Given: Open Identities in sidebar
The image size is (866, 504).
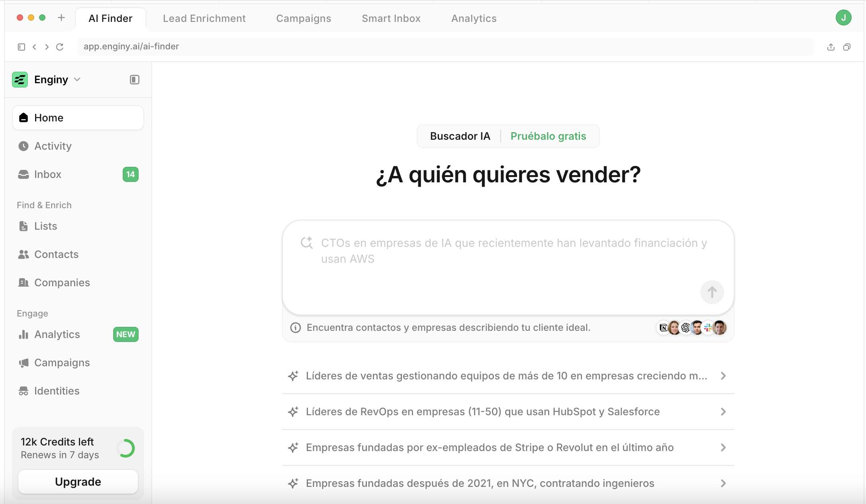Looking at the screenshot, I should point(57,391).
